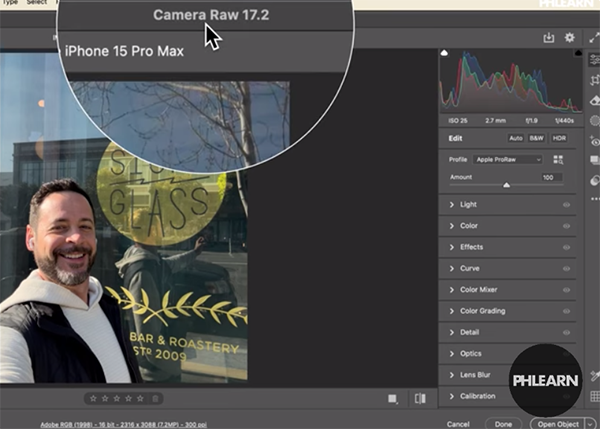Select the Red Eye removal tool
The height and width of the screenshot is (429, 600).
pyautogui.click(x=595, y=141)
